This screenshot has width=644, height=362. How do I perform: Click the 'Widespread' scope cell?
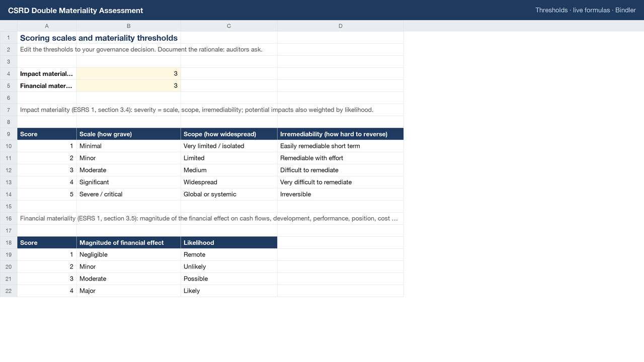tap(229, 183)
